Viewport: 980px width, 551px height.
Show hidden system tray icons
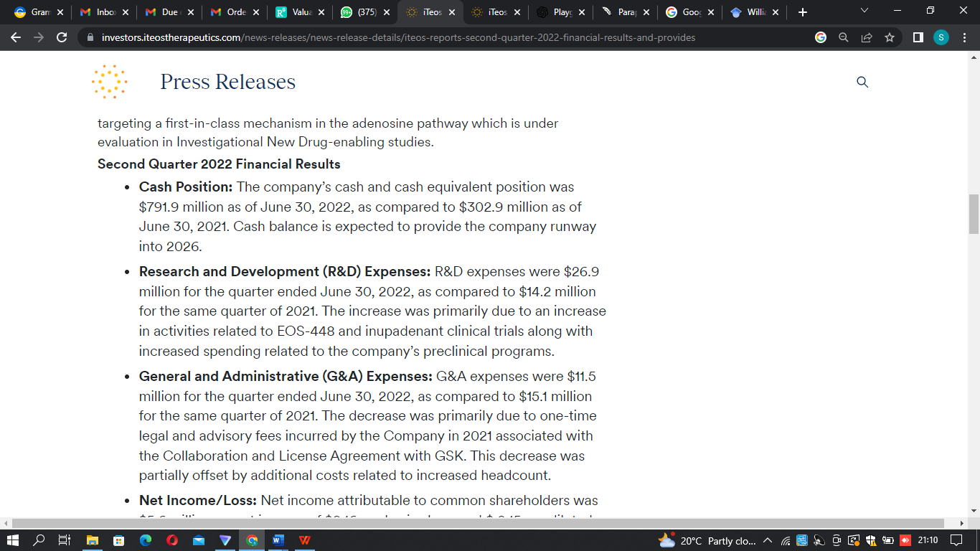(x=768, y=540)
